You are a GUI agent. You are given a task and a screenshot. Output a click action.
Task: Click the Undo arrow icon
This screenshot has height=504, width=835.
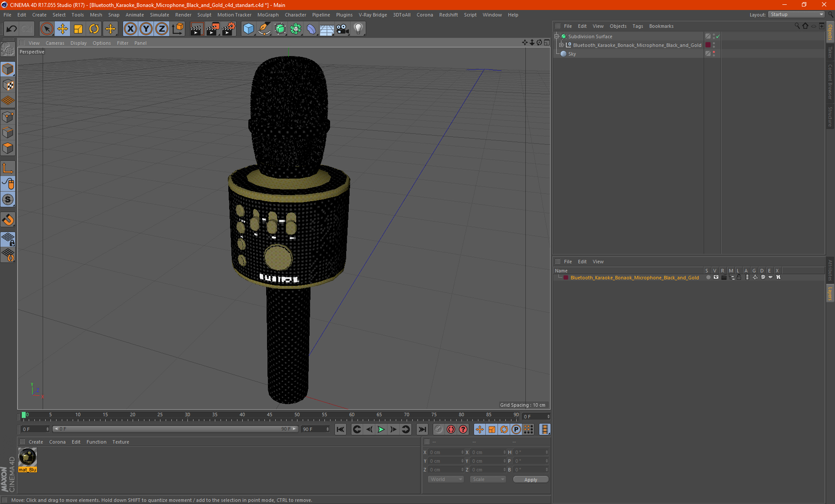pyautogui.click(x=12, y=29)
